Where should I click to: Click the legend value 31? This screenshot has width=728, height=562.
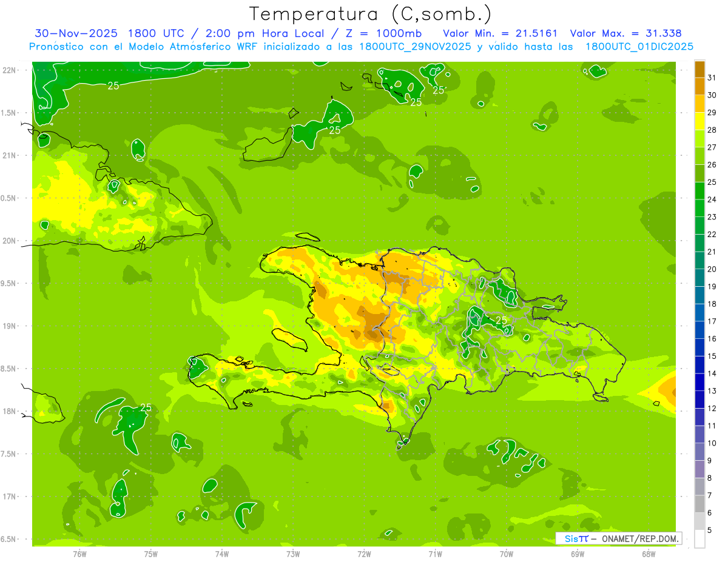tap(712, 78)
